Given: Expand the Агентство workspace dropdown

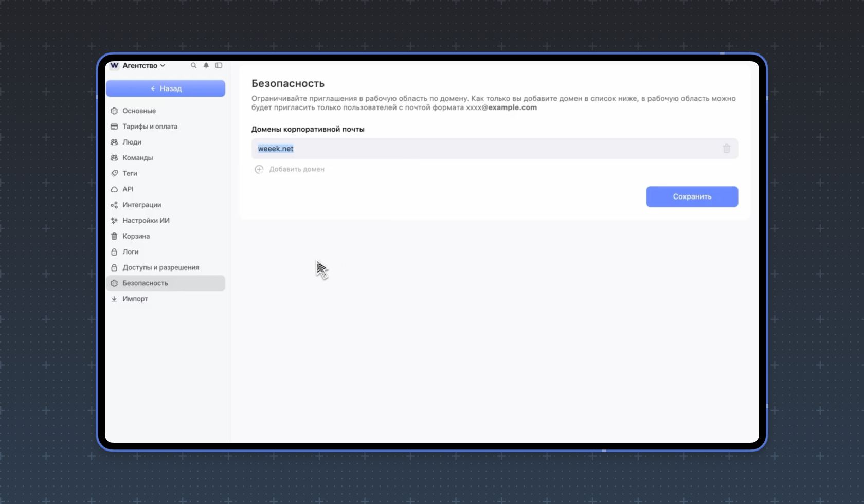Looking at the screenshot, I should [144, 66].
